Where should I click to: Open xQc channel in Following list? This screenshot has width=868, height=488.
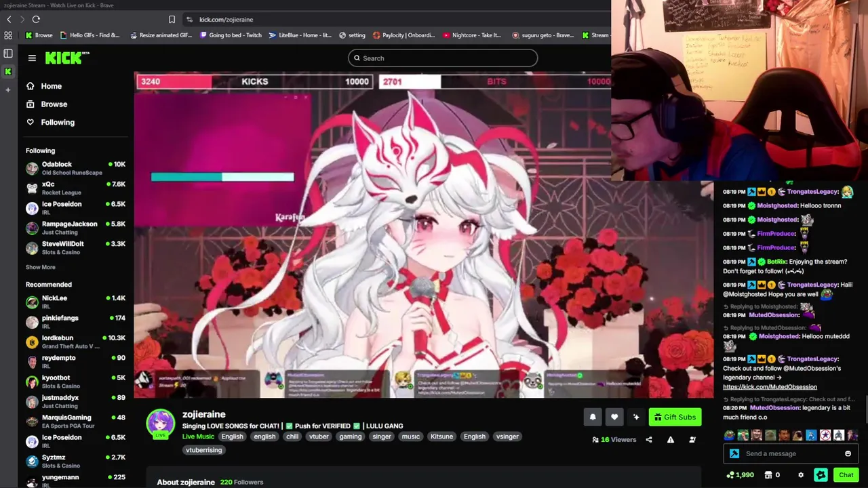point(75,188)
